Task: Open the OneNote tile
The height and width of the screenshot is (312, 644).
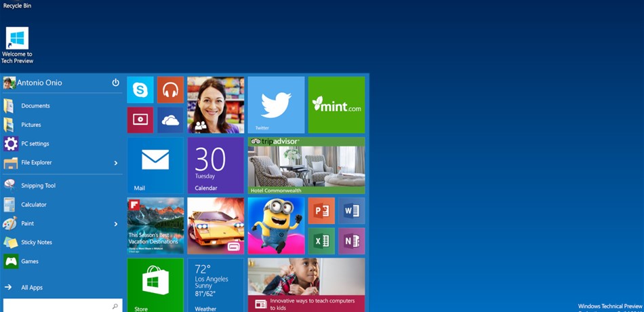Action: tap(352, 241)
